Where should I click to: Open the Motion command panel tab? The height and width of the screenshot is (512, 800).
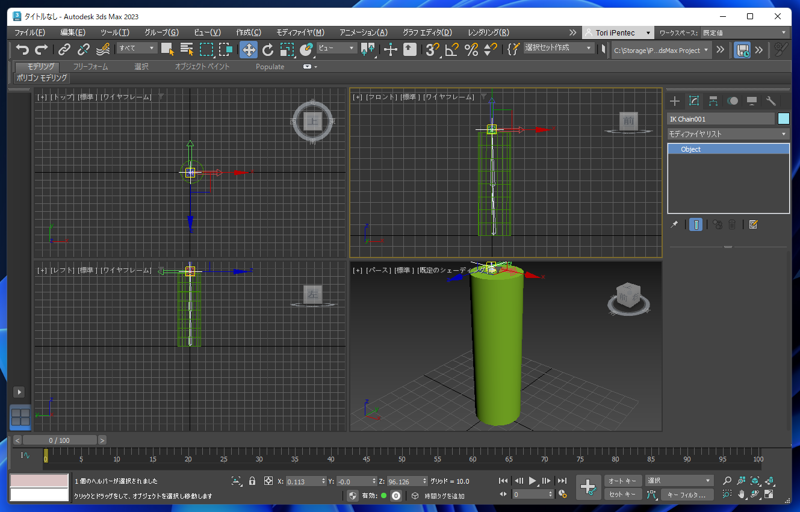click(733, 101)
